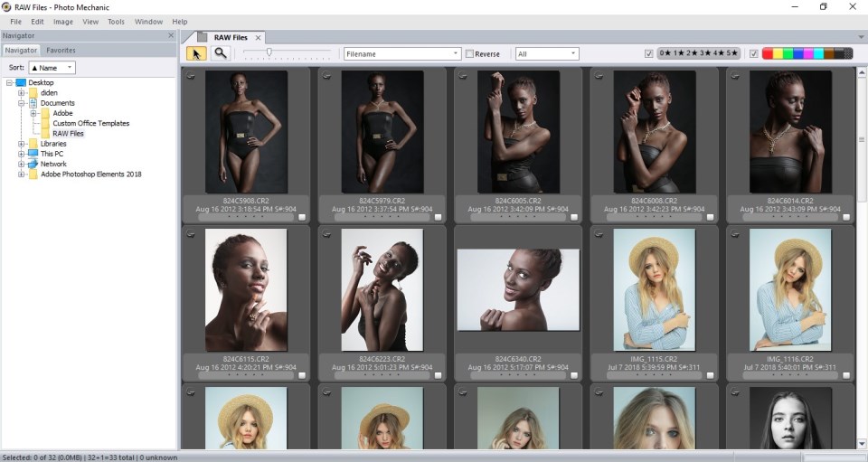Click the Documents folder icon
Image resolution: width=868 pixels, height=462 pixels.
point(33,103)
